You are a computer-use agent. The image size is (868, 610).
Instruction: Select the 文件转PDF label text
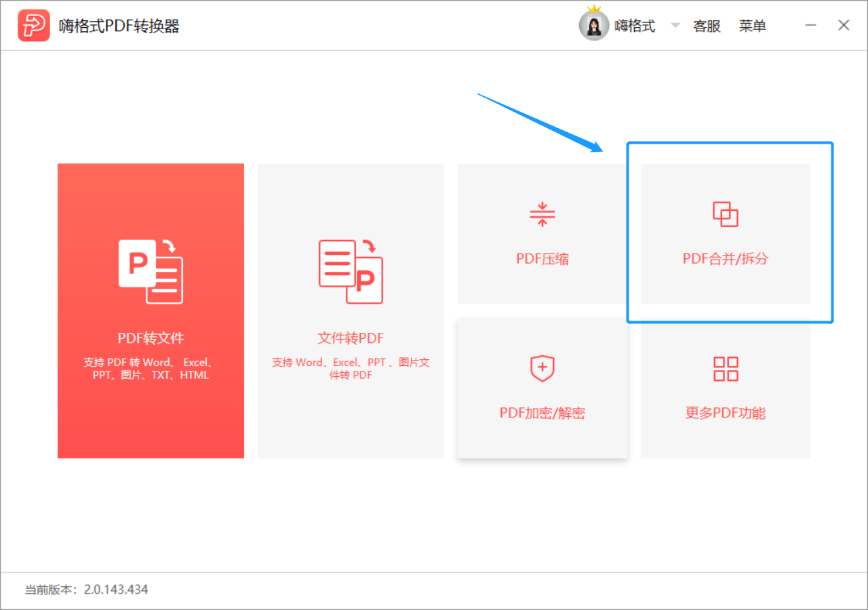coord(351,338)
